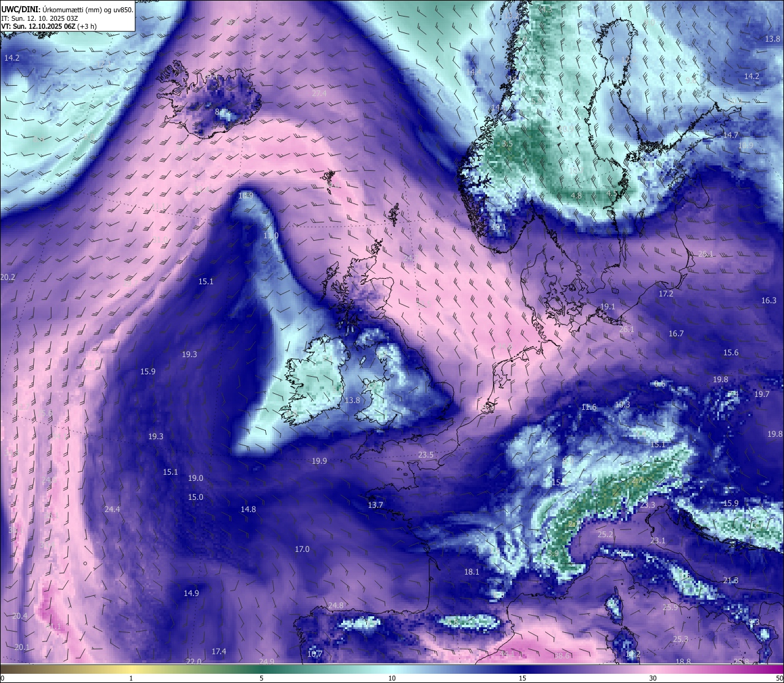Click the UWC/DINI Úrkomumætti title line
Screen dimensions: 784x683
pyautogui.click(x=67, y=9)
